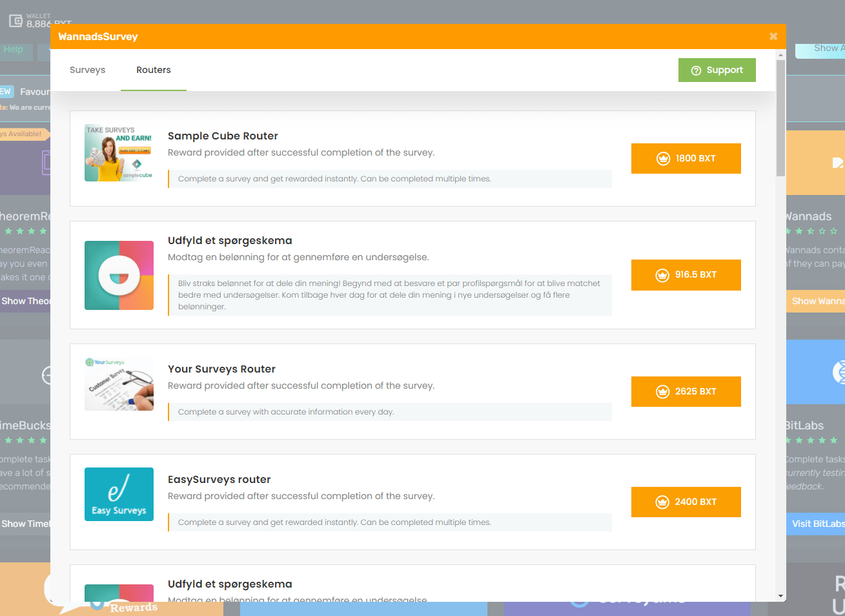Image resolution: width=845 pixels, height=616 pixels.
Task: Click the crown icon on 2625 BXT button
Action: point(662,391)
